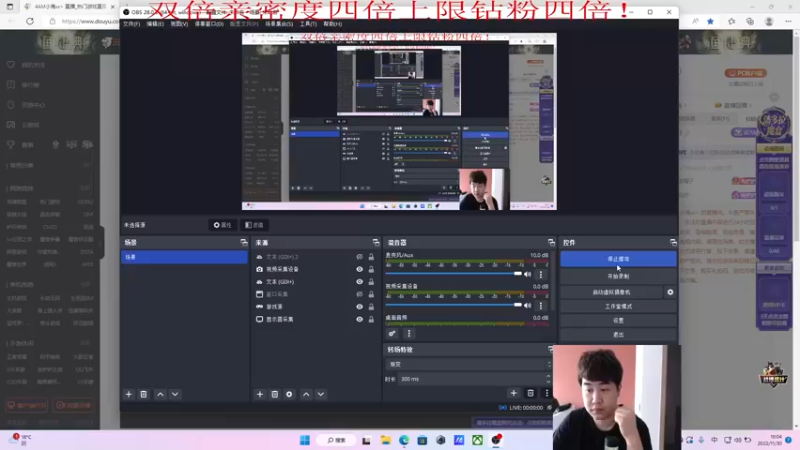This screenshot has width=800, height=450.
Task: Open taskbar search box
Action: click(x=337, y=440)
